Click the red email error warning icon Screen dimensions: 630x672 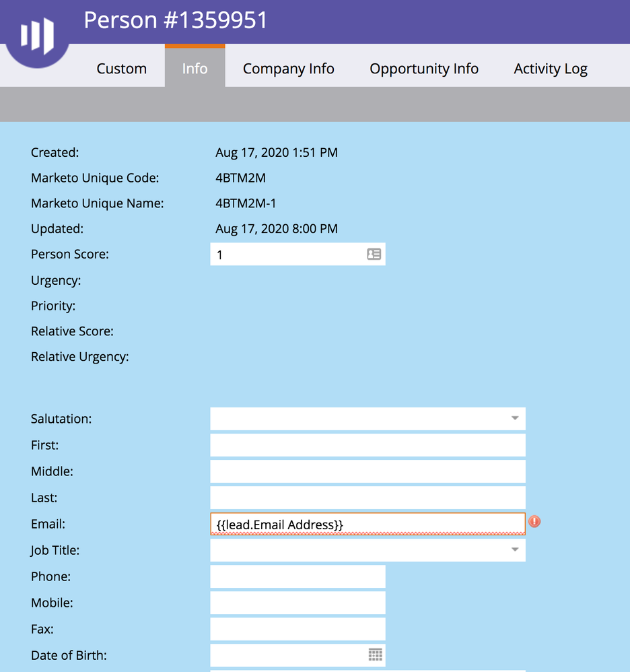(534, 522)
